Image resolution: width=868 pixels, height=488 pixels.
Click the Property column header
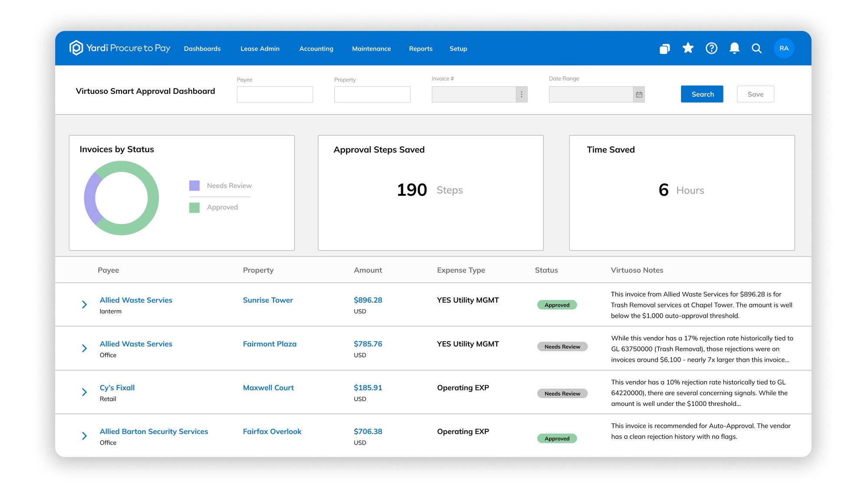[x=258, y=270]
